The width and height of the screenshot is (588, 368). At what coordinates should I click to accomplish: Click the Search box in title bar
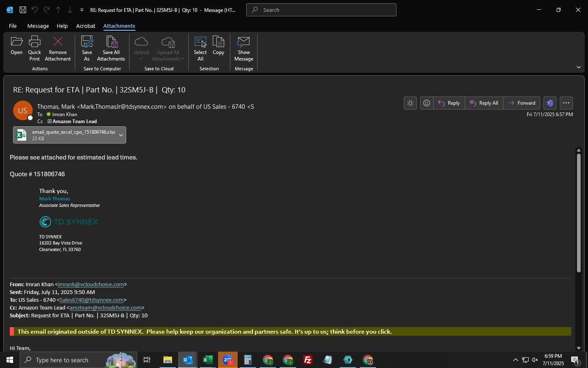click(321, 10)
